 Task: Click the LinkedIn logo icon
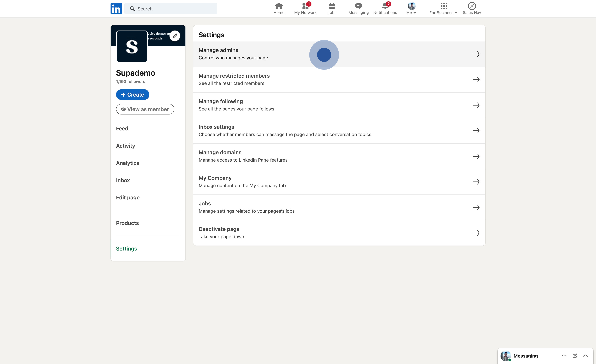pyautogui.click(x=116, y=9)
